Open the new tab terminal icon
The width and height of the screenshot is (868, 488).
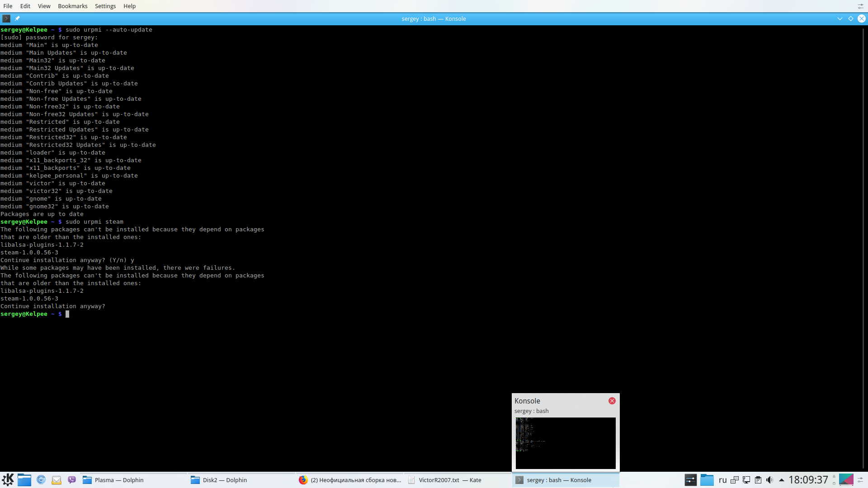coord(6,19)
